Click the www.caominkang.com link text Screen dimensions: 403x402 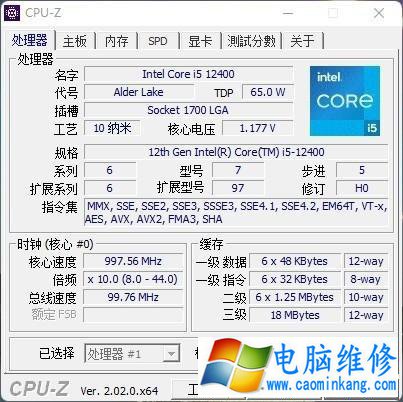click(332, 385)
